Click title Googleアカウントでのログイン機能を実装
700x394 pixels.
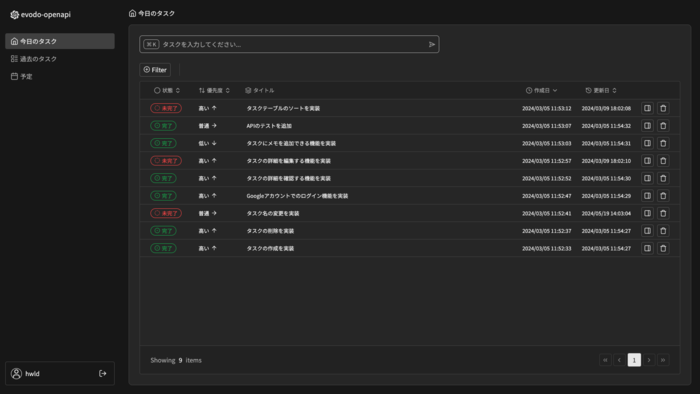[297, 196]
